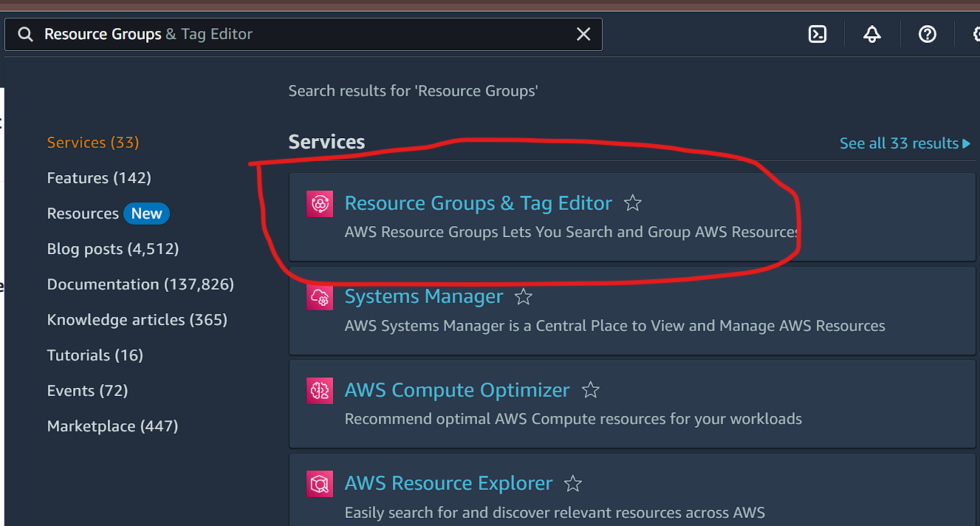Click See all 33 results
The width and height of the screenshot is (980, 526).
(905, 143)
